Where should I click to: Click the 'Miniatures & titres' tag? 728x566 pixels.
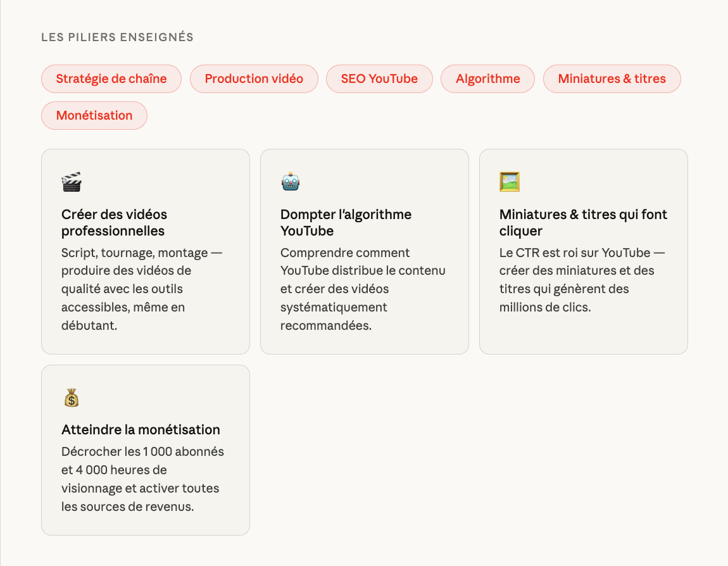(612, 79)
